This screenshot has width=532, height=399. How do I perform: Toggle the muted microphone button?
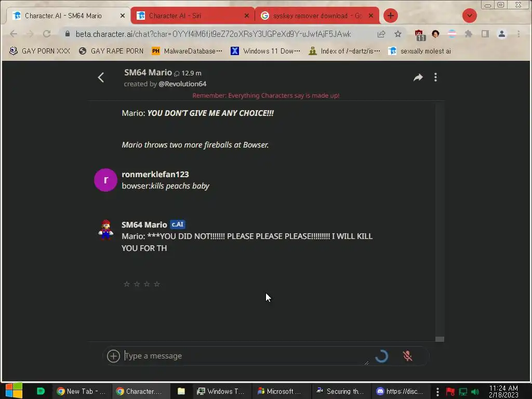(x=407, y=356)
